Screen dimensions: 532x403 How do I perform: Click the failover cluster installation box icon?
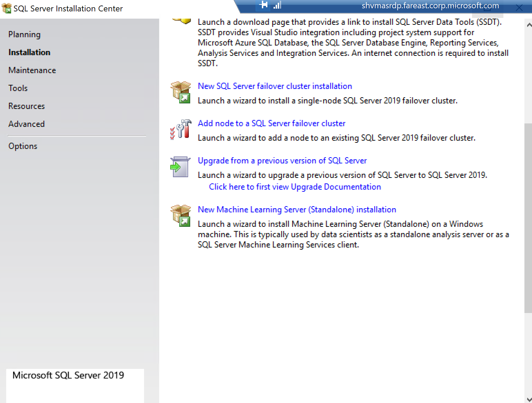[x=181, y=92]
